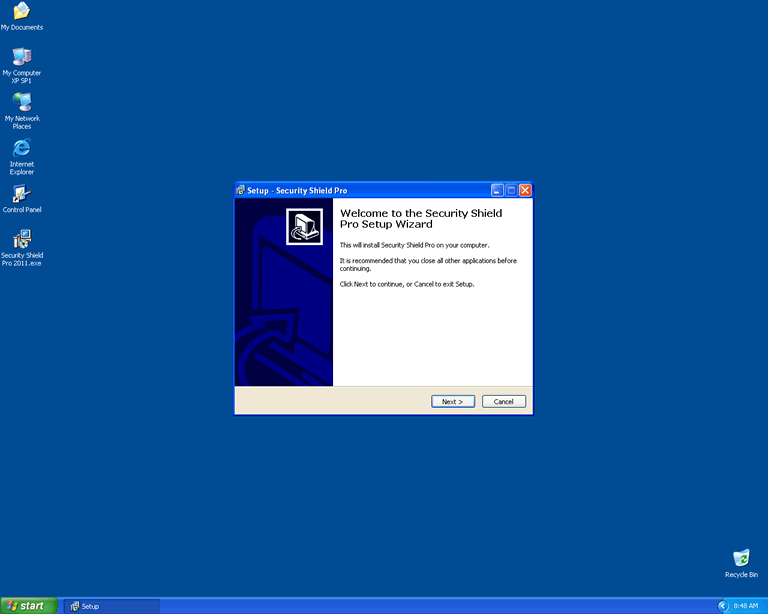Select the My Documents desktop icon

coord(21,11)
